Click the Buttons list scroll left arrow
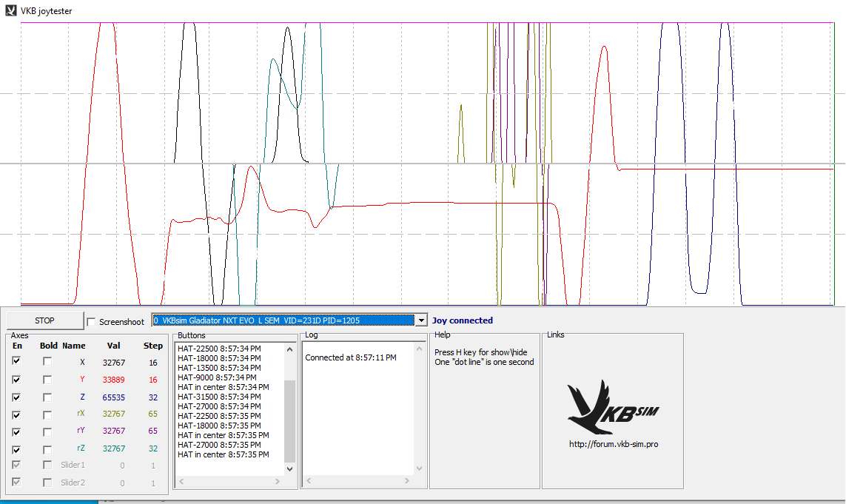The height and width of the screenshot is (504, 846). click(x=182, y=481)
